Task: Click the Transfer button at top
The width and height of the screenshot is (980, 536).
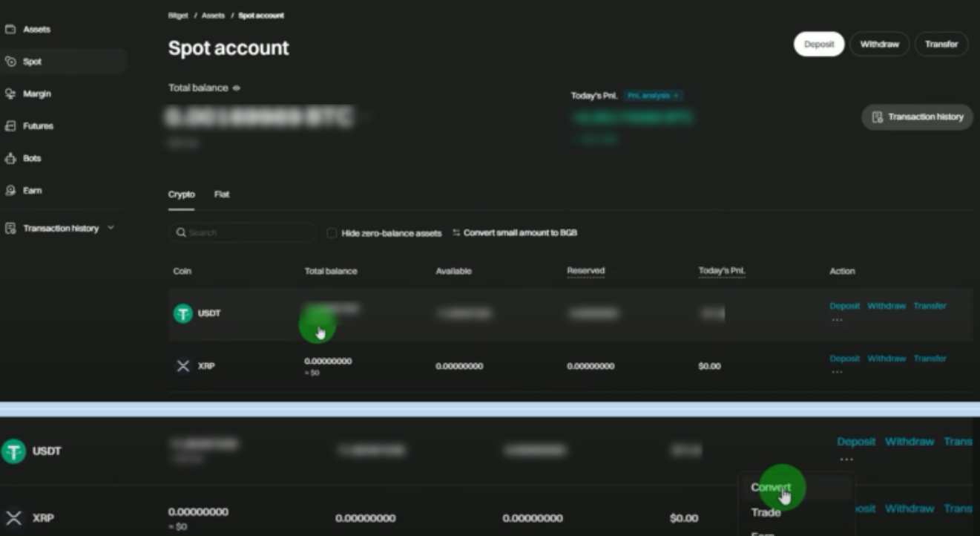Action: click(941, 44)
